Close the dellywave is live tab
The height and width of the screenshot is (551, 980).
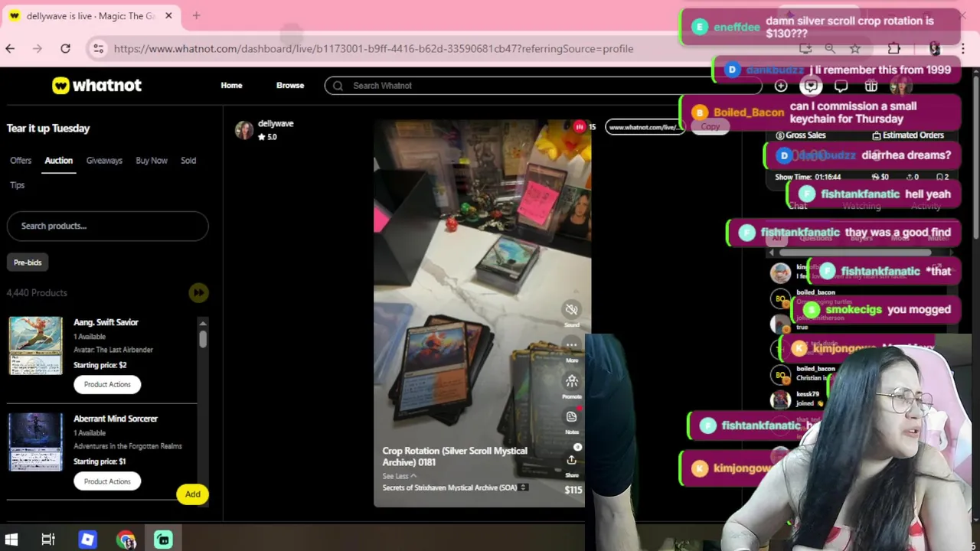(168, 15)
